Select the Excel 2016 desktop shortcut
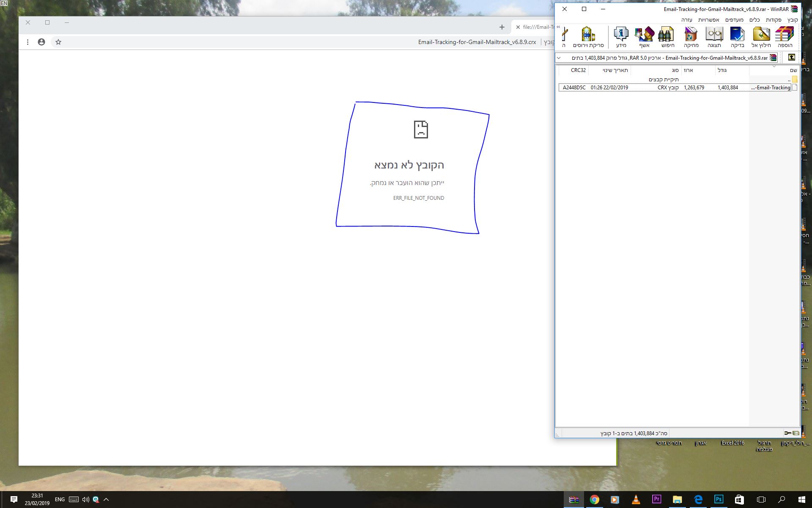The image size is (812, 508). (x=732, y=443)
